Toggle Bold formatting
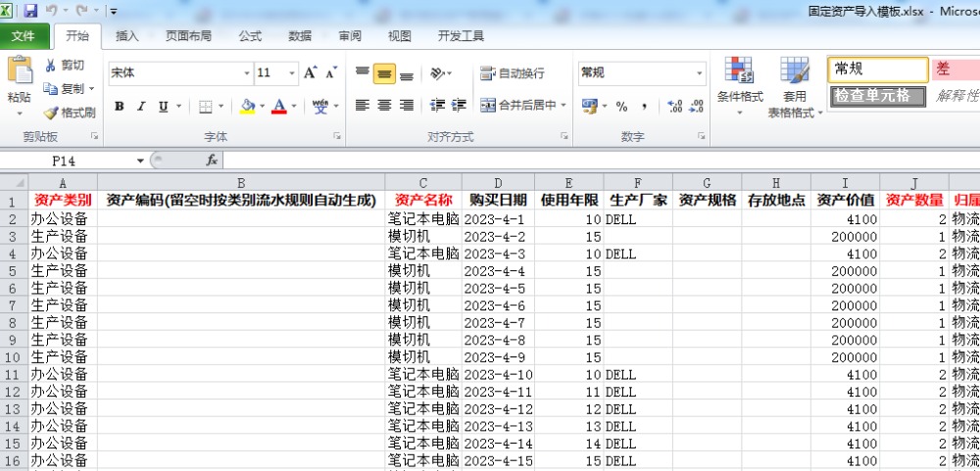This screenshot has width=980, height=471. pos(120,107)
